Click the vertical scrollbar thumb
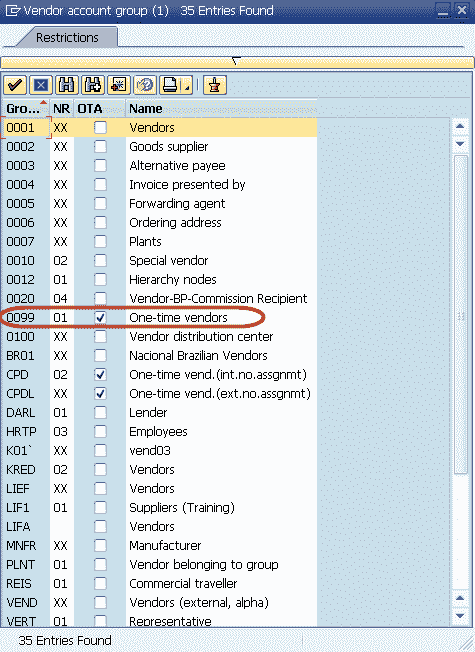Screen dimensions: 475x652 (460, 315)
